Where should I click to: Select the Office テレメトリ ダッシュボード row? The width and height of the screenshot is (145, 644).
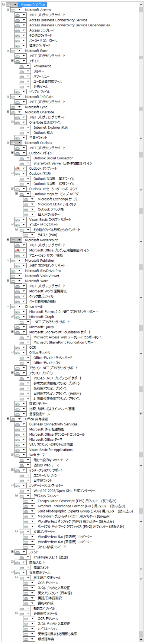click(53, 358)
